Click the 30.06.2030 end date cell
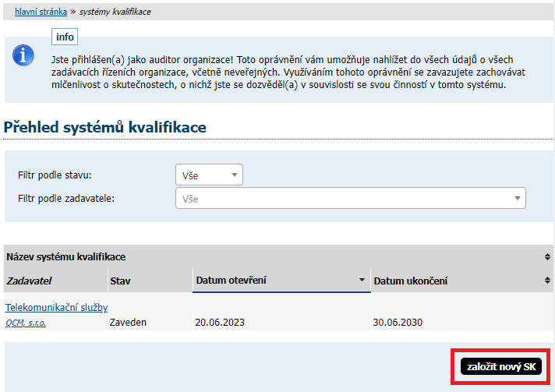This screenshot has height=392, width=555. [x=398, y=322]
